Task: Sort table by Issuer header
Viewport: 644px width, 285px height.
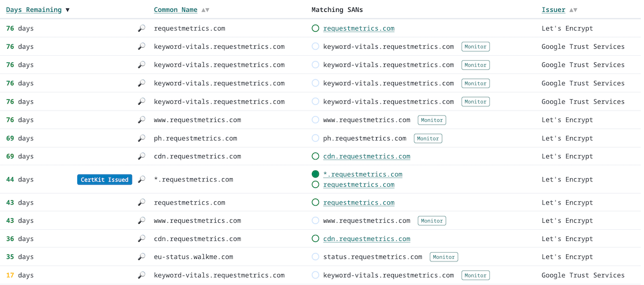Action: pos(553,10)
